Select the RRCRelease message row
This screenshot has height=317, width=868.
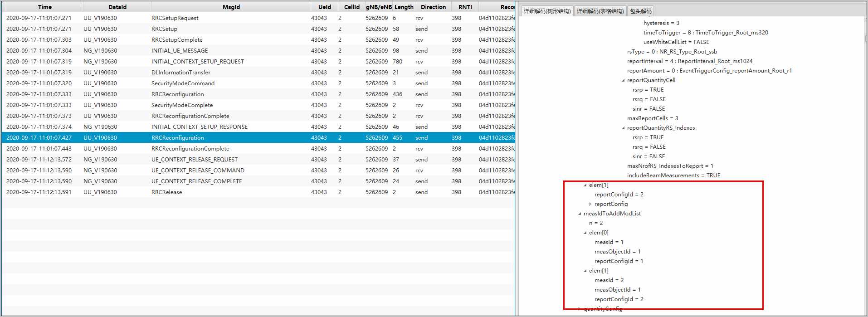(x=166, y=192)
